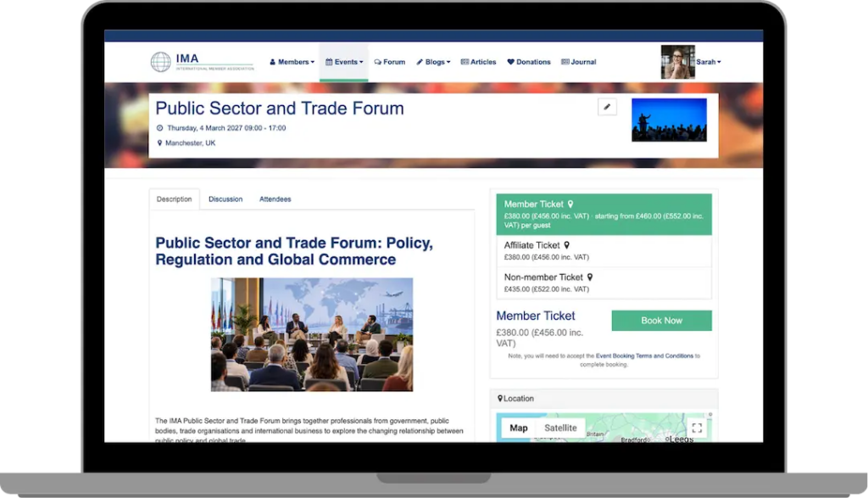Click the location pin beside Non-member Ticket

point(590,277)
